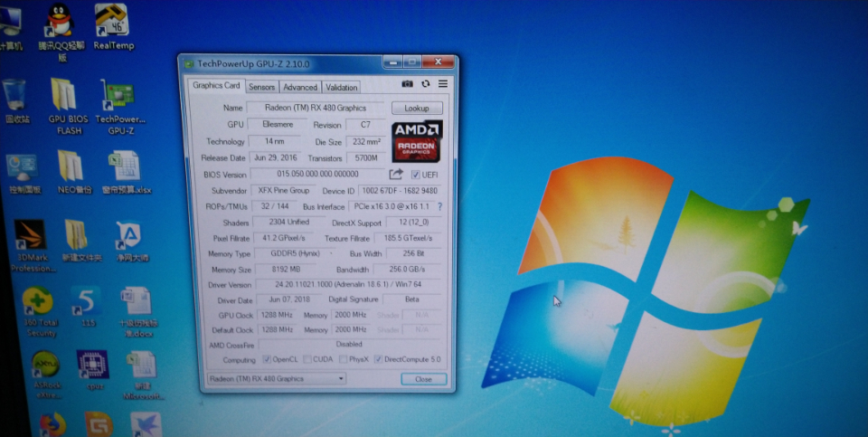
Task: Click the Technology value 14 nm
Action: click(274, 141)
